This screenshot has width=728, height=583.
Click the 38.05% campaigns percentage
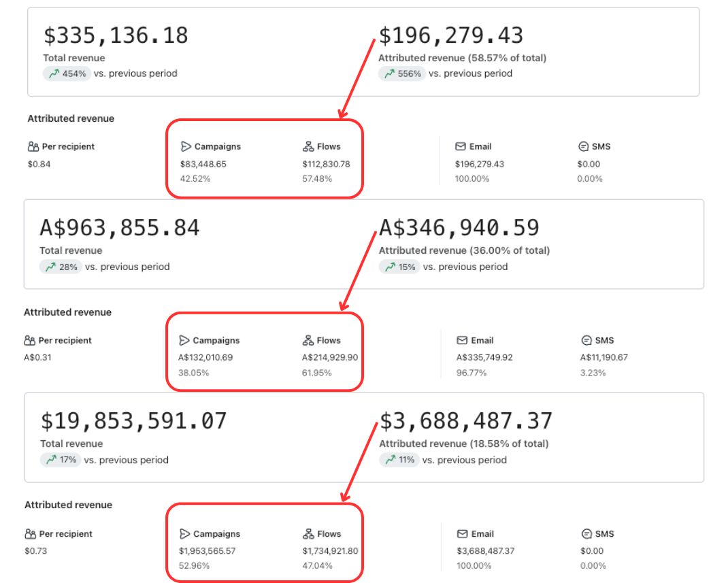[194, 373]
